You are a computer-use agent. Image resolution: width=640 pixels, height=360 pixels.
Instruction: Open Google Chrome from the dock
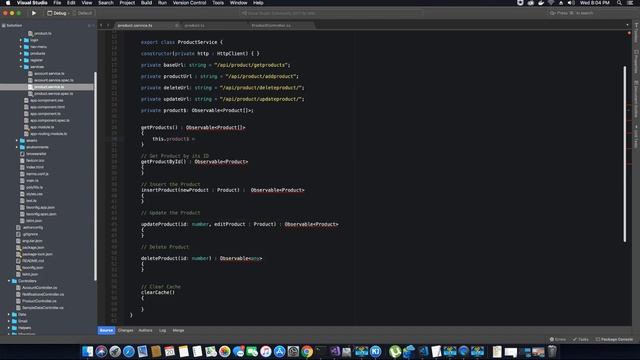(x=307, y=351)
